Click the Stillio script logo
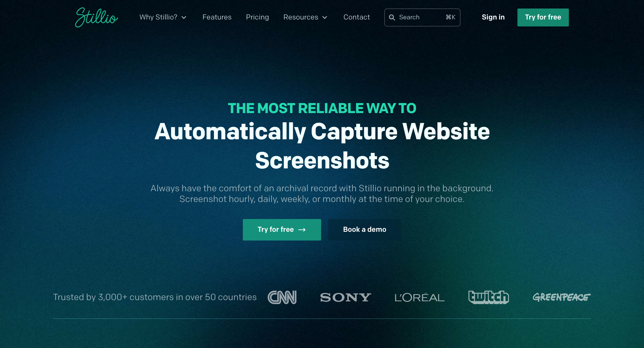The image size is (644, 348). [97, 17]
